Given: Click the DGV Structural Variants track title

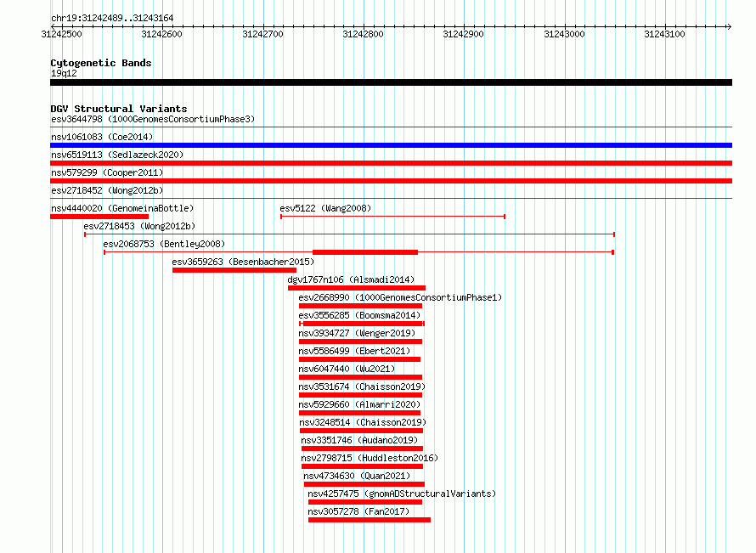Looking at the screenshot, I should coord(119,109).
